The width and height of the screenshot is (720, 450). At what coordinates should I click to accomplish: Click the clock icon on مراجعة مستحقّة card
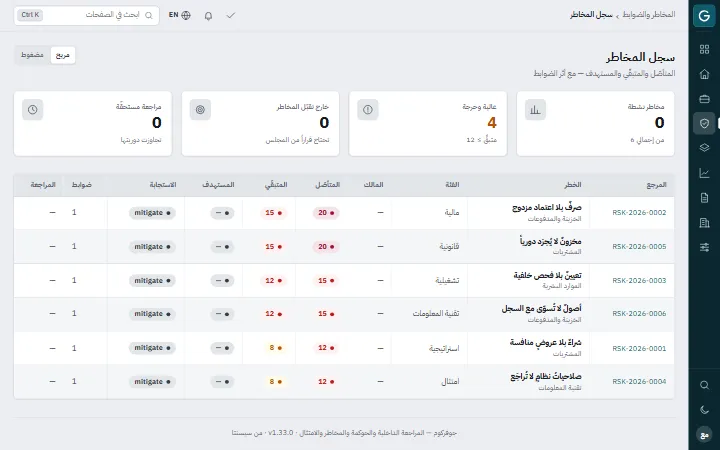(32, 110)
